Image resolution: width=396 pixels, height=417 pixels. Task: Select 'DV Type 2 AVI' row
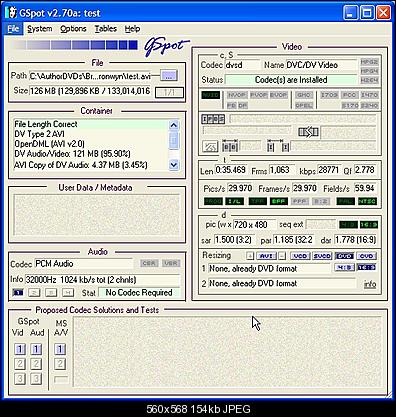[x=91, y=134]
